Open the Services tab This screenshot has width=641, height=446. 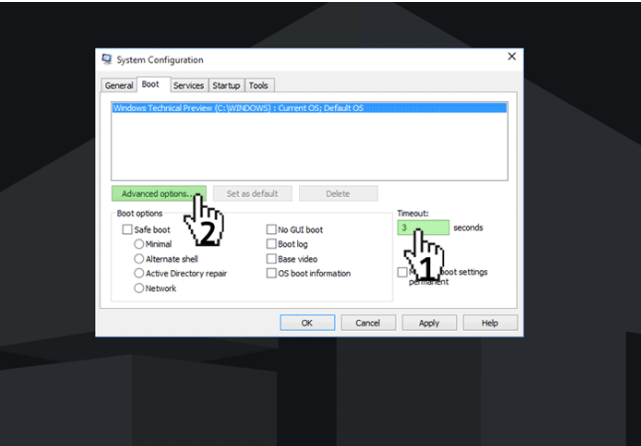click(188, 85)
